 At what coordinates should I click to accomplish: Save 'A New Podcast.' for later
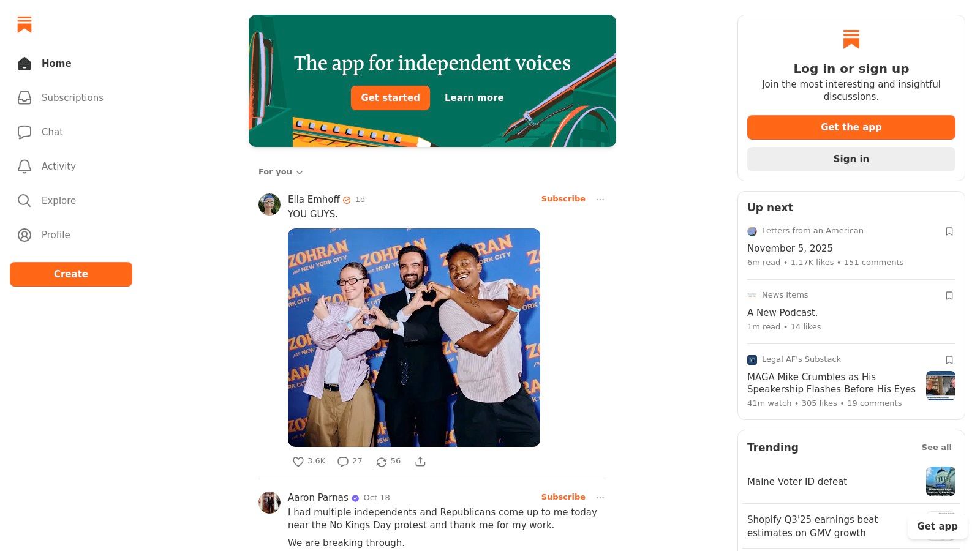click(949, 296)
